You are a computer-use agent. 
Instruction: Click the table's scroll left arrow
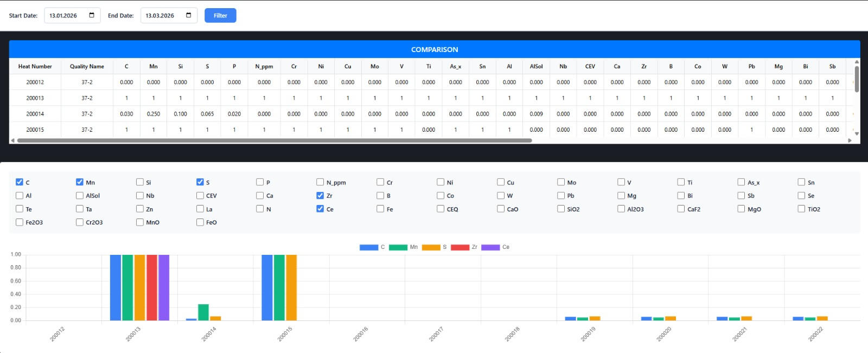tap(13, 140)
